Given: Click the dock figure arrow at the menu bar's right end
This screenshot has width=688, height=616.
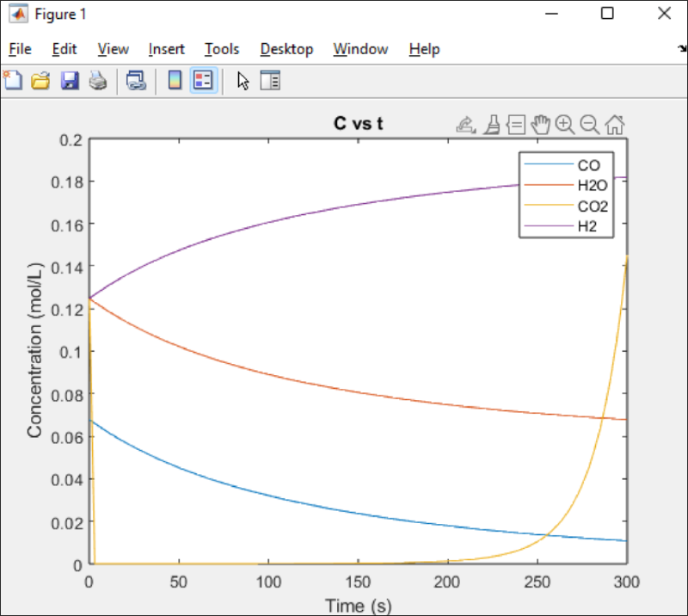Looking at the screenshot, I should coord(682,48).
